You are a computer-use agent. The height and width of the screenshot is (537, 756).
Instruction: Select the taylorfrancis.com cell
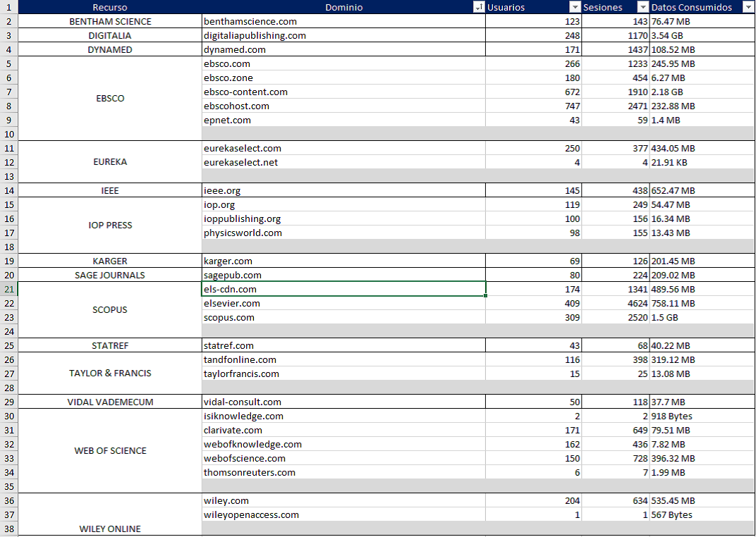(343, 374)
